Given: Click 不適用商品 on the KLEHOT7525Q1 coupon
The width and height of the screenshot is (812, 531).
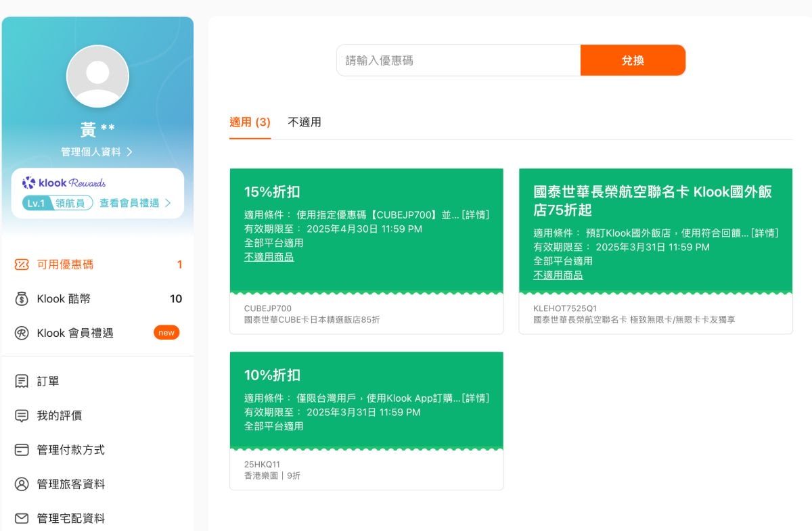Looking at the screenshot, I should pos(558,275).
